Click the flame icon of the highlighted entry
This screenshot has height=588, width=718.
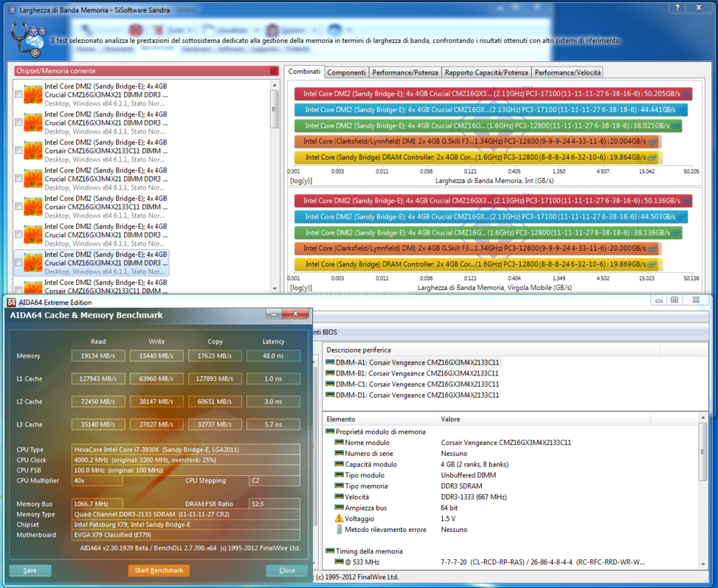33,263
